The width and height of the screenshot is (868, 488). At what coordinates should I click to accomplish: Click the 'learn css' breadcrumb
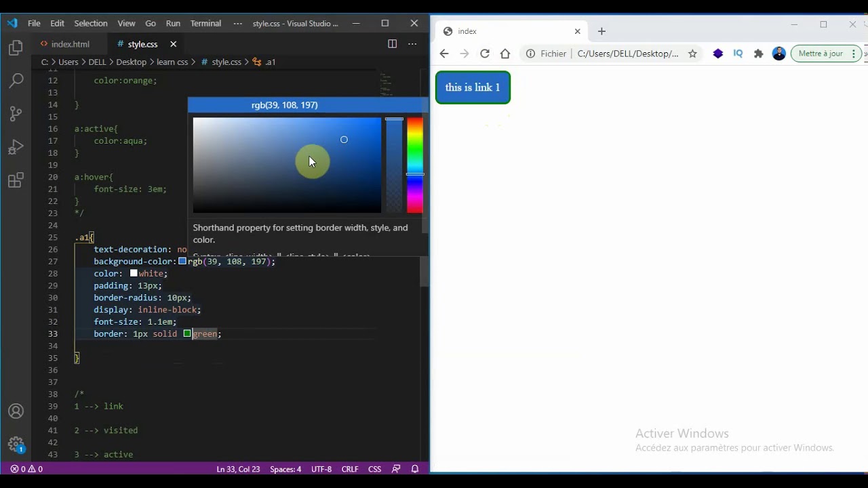(172, 62)
